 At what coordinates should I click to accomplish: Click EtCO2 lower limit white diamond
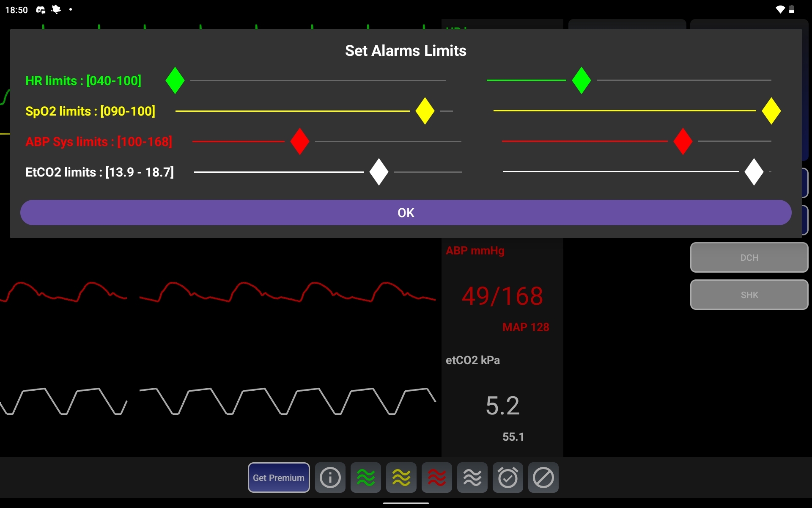[x=379, y=172]
